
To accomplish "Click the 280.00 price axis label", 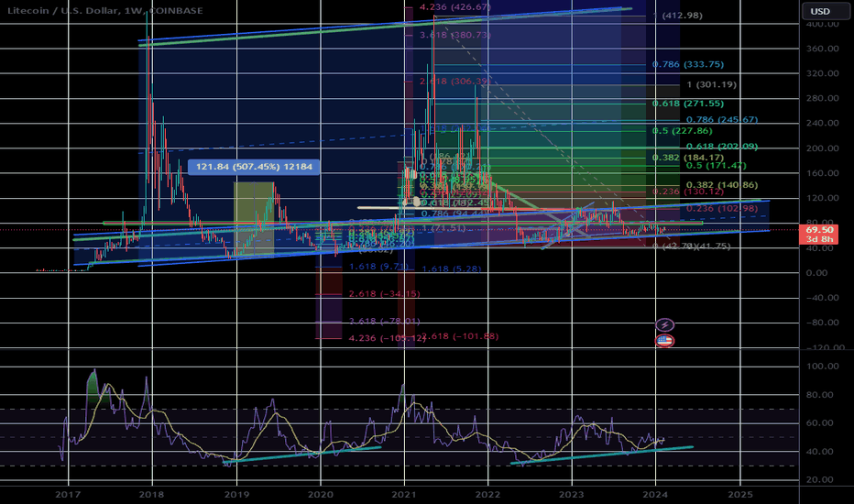I will [823, 98].
